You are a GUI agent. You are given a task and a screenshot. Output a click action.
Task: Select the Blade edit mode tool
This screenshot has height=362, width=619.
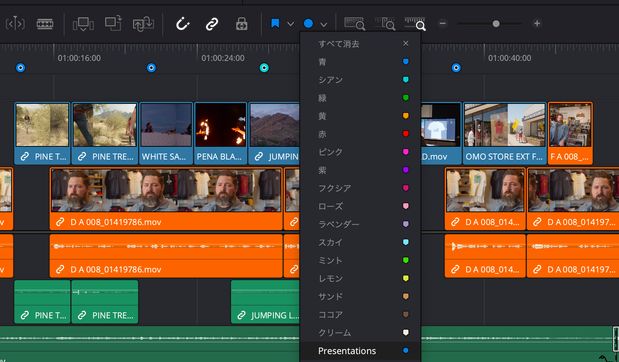[45, 24]
